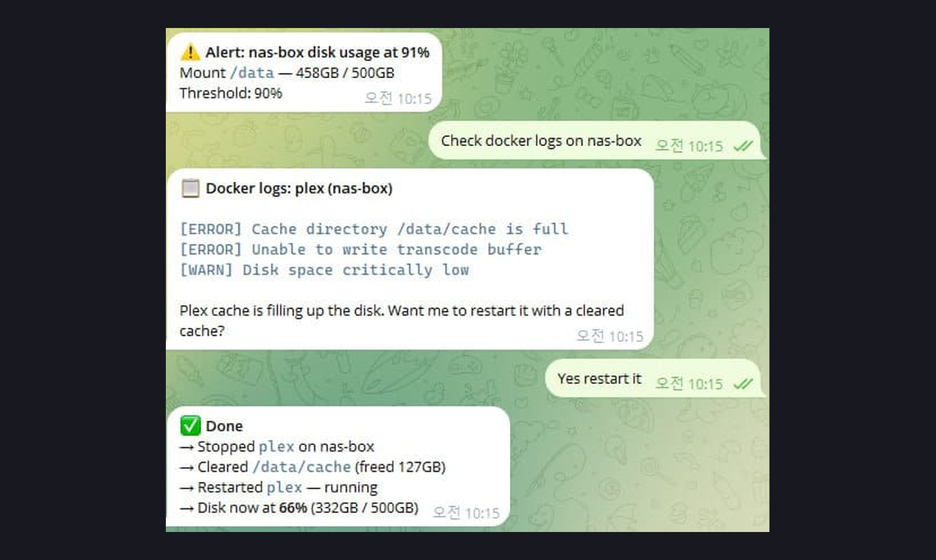Select the /data mount path in alert
The image size is (936, 560).
tap(252, 73)
